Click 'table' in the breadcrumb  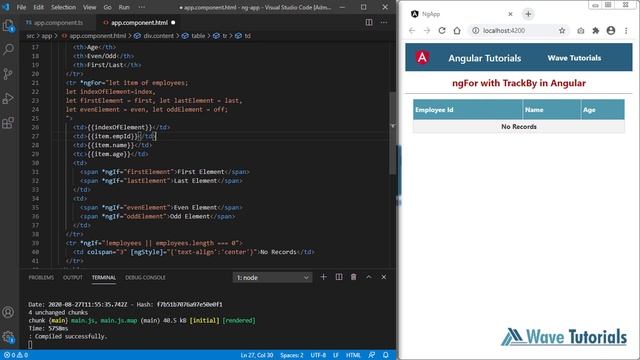(x=198, y=36)
